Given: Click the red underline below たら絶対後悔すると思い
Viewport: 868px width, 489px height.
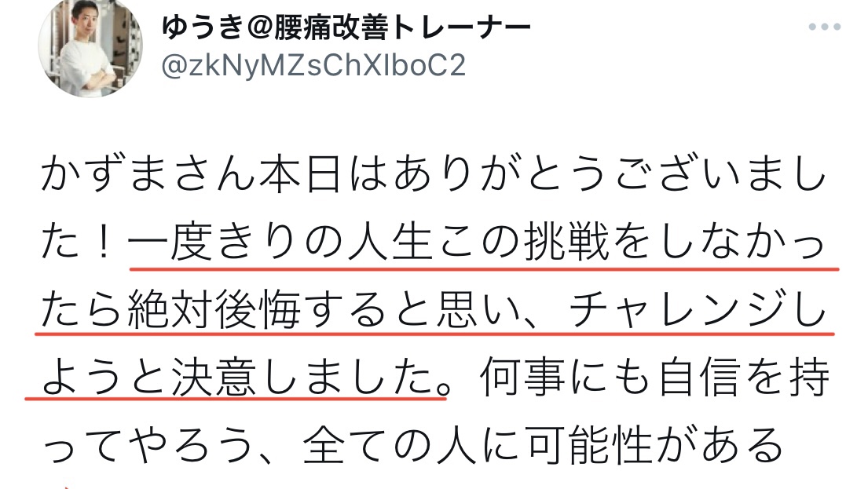Looking at the screenshot, I should pos(434,334).
